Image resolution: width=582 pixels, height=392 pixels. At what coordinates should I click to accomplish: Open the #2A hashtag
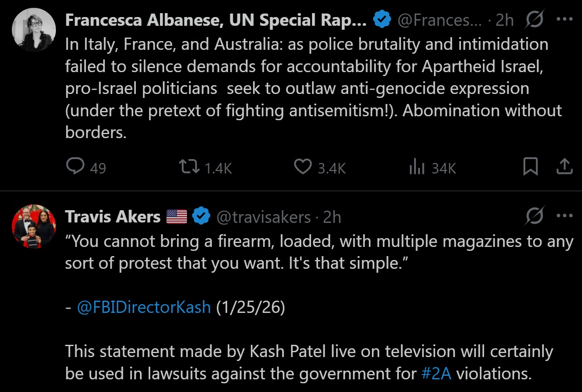[436, 374]
